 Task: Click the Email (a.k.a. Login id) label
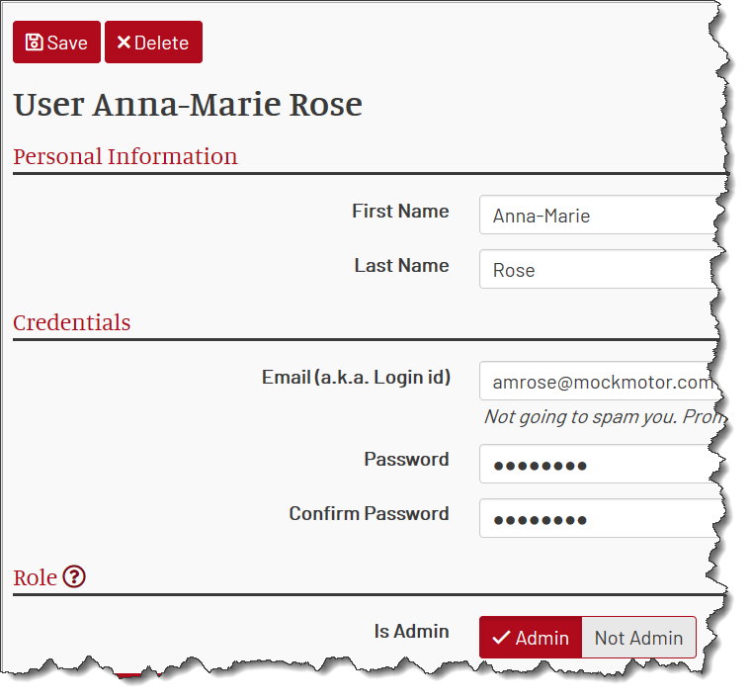[x=356, y=377]
